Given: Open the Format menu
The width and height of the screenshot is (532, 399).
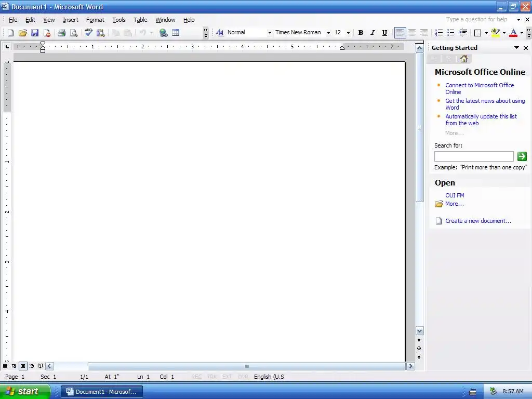Looking at the screenshot, I should pyautogui.click(x=95, y=20).
